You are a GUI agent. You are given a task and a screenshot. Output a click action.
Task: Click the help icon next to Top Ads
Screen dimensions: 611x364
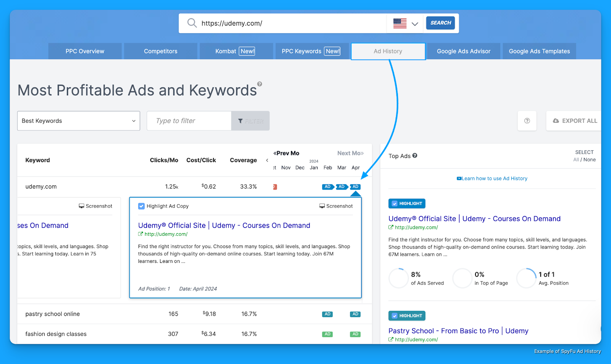[x=415, y=156]
